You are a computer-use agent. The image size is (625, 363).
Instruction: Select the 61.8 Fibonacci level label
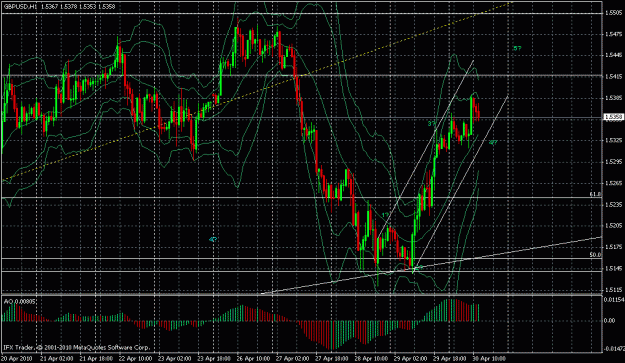[595, 194]
